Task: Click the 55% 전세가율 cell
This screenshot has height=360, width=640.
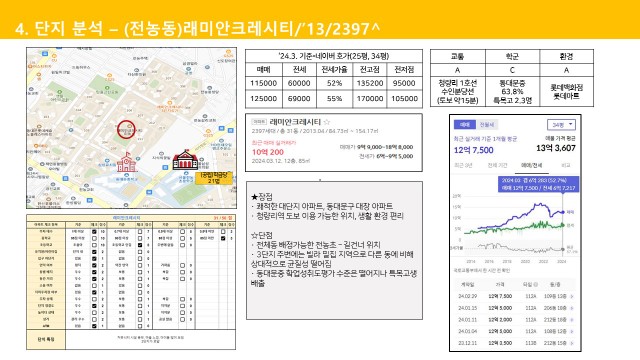Action: [x=335, y=99]
